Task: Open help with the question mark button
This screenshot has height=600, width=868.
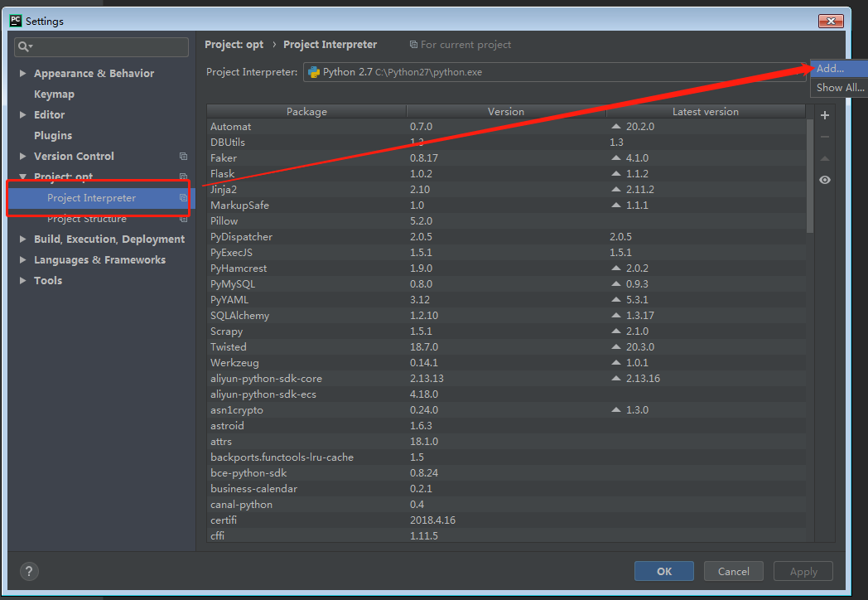Action: pyautogui.click(x=29, y=571)
